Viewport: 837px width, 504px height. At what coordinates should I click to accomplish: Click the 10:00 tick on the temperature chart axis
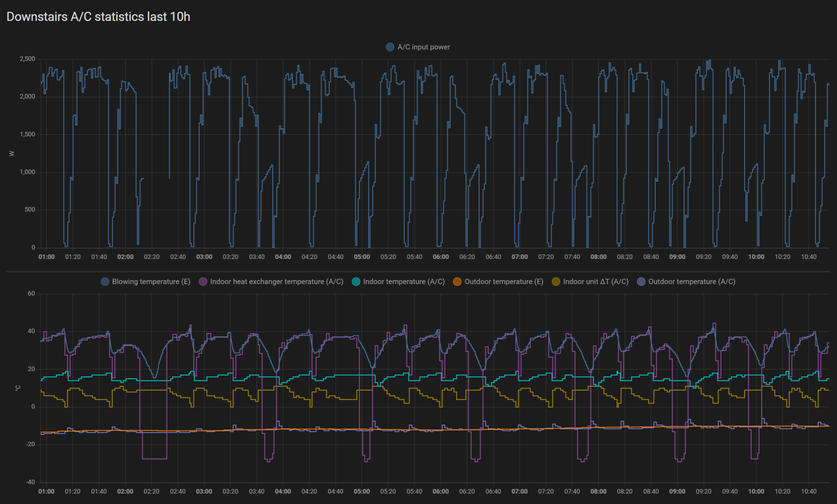pos(756,491)
